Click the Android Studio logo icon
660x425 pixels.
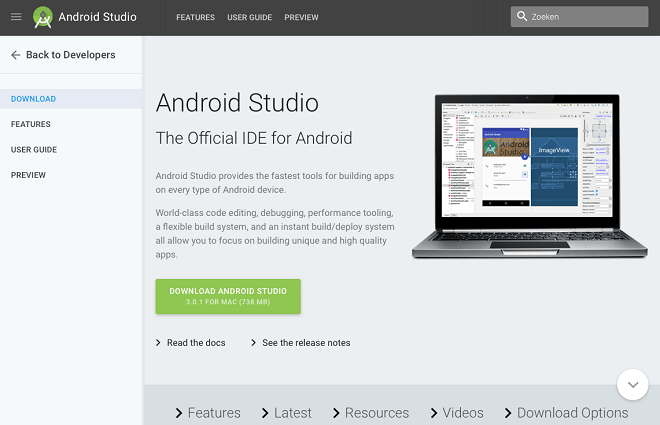pos(43,17)
